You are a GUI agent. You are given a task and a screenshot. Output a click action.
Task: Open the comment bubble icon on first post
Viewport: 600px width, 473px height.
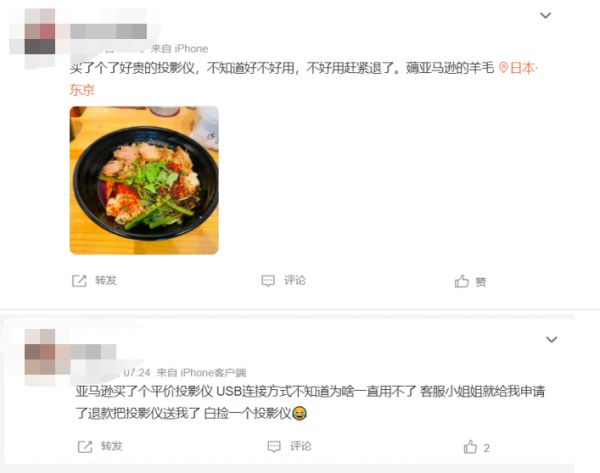[x=268, y=281]
